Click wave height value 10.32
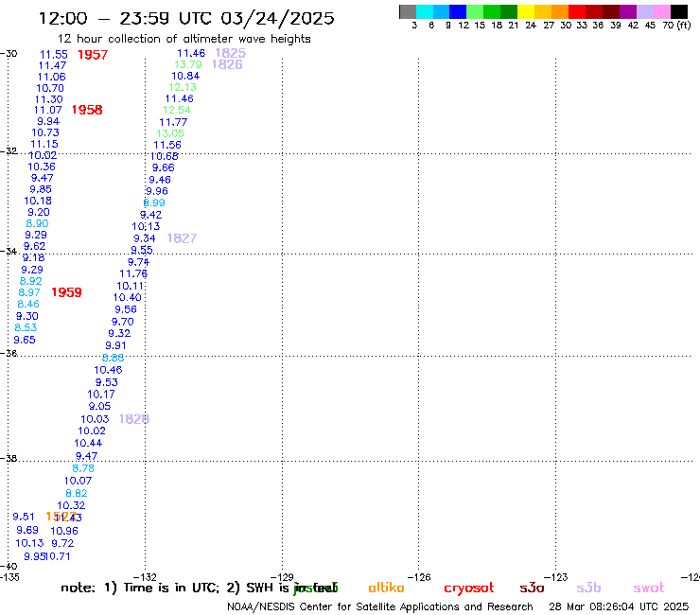Viewport: 700px width, 615px height. 71,505
